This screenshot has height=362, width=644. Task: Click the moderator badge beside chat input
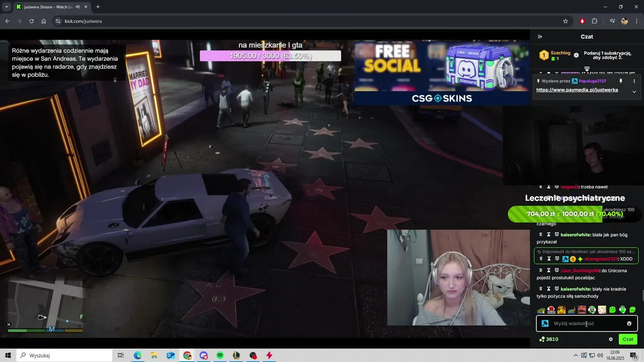tap(545, 324)
